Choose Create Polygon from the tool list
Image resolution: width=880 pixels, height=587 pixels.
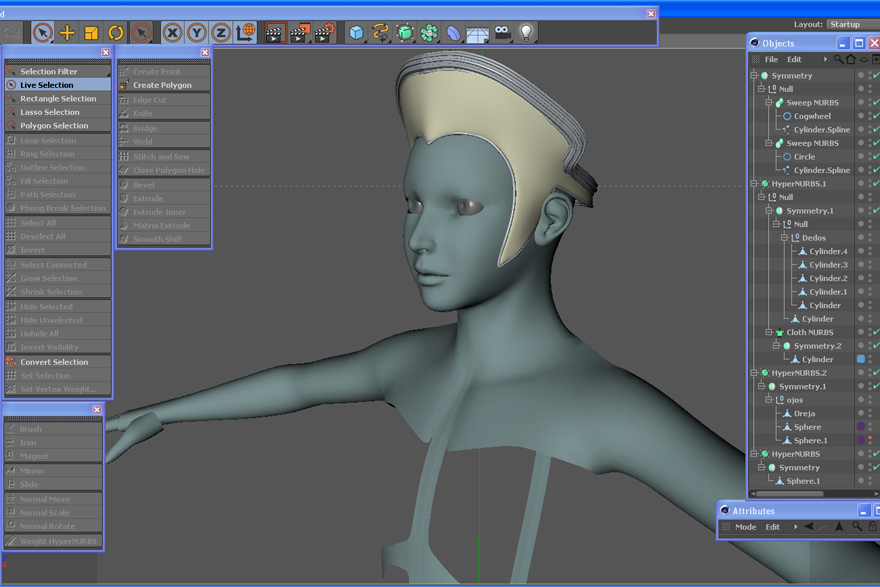[162, 85]
